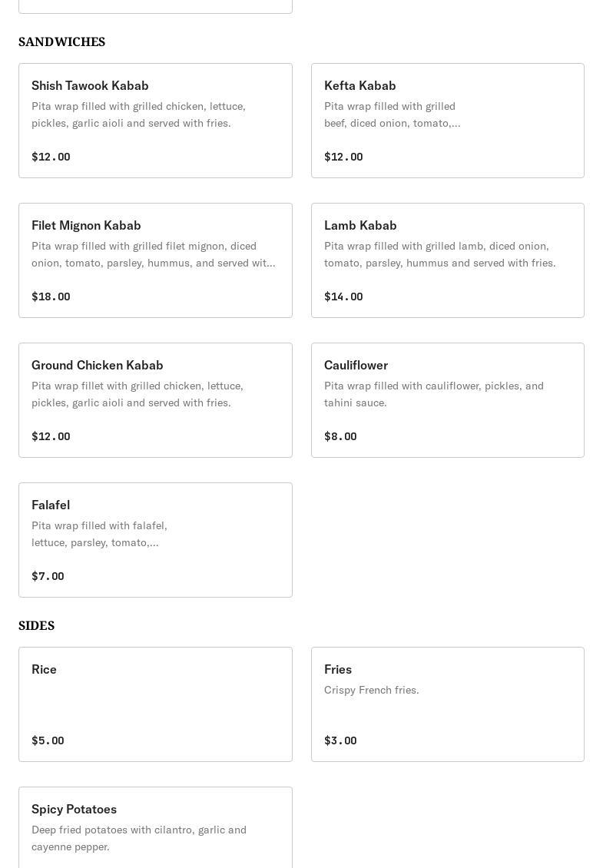This screenshot has width=603, height=868.
Task: Select the Rice side item
Action: tap(155, 704)
